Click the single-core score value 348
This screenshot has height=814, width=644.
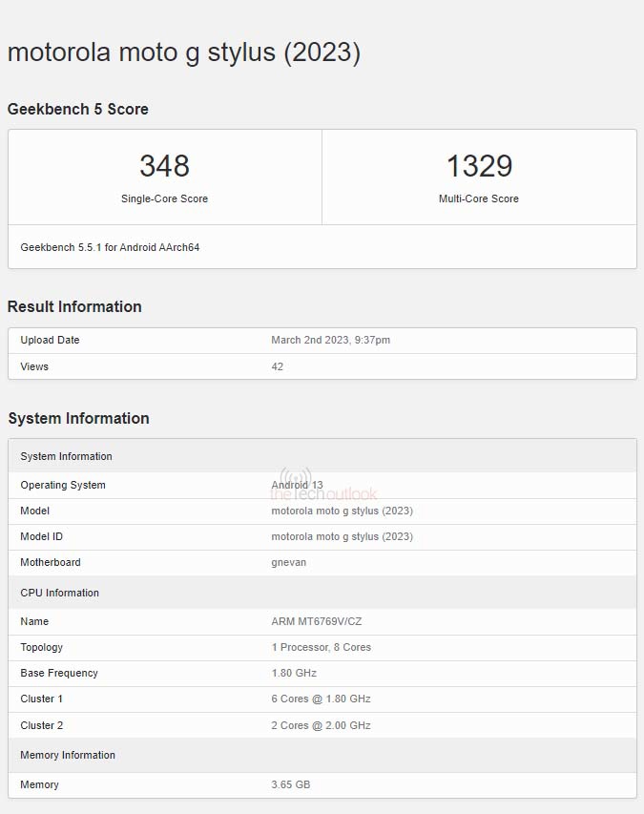click(x=164, y=166)
